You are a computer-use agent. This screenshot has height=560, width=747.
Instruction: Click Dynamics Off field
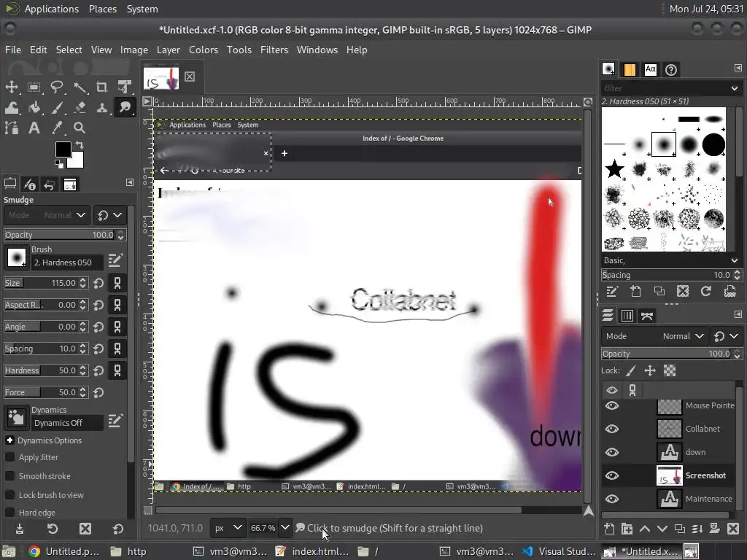coord(68,423)
